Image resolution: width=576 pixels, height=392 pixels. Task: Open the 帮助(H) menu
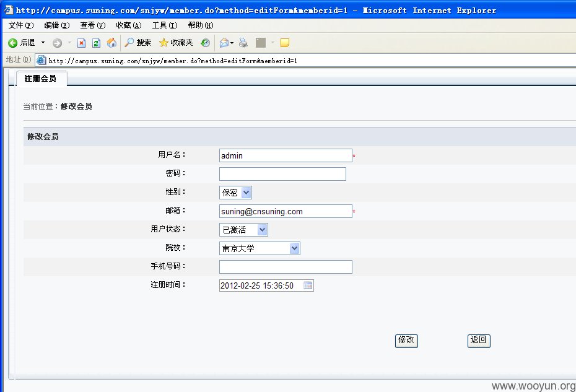point(201,25)
